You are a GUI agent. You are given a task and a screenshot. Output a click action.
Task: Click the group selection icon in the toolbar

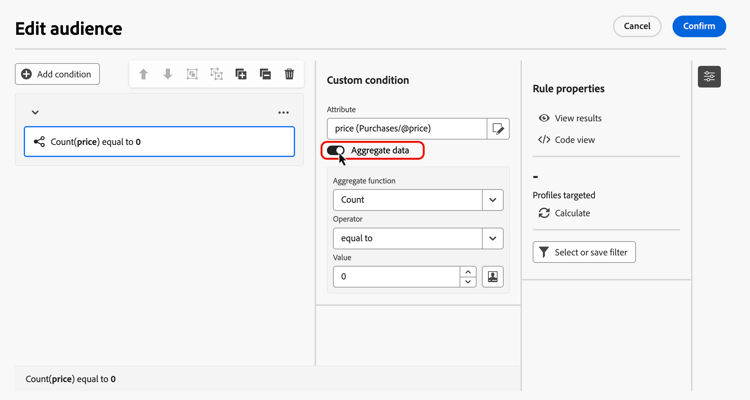pyautogui.click(x=192, y=74)
